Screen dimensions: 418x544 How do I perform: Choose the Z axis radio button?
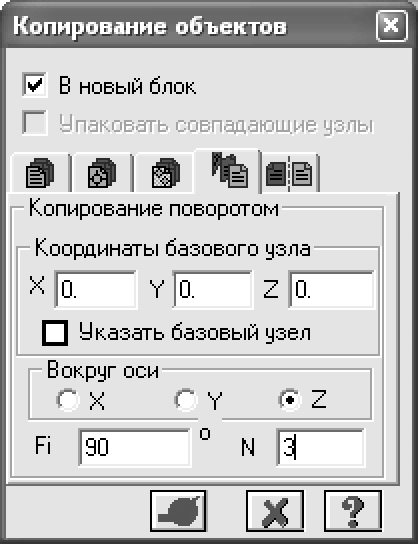(290, 400)
